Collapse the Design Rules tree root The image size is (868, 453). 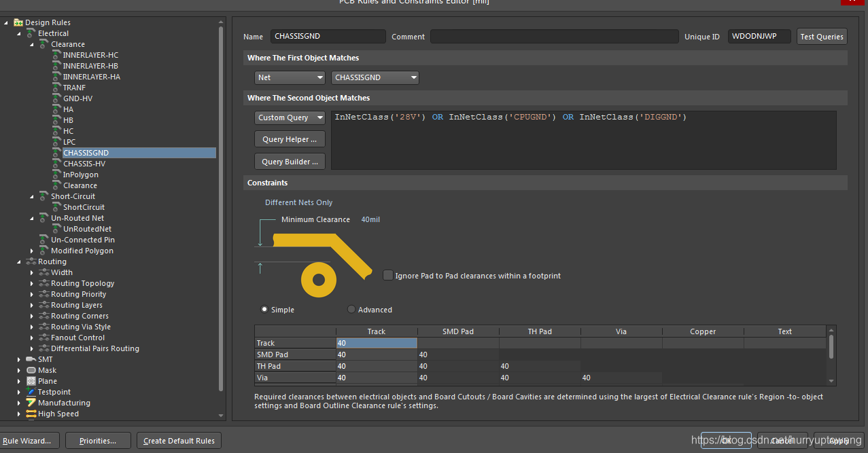(6, 23)
